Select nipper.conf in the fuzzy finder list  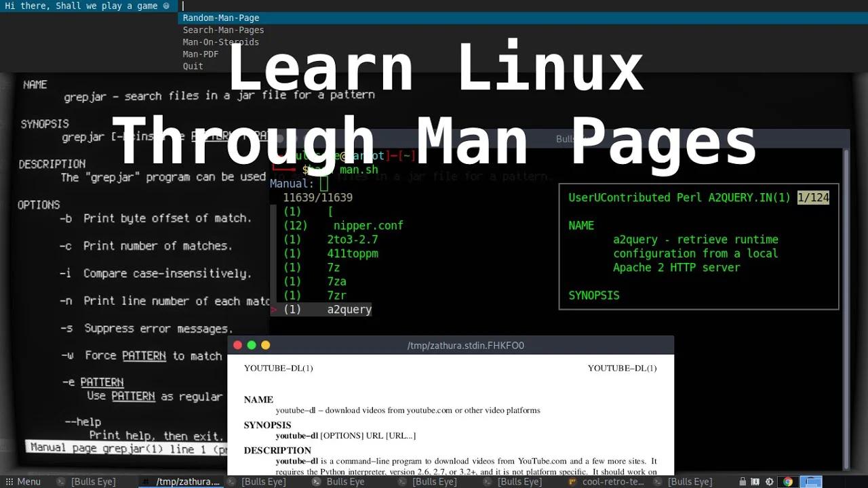(369, 225)
